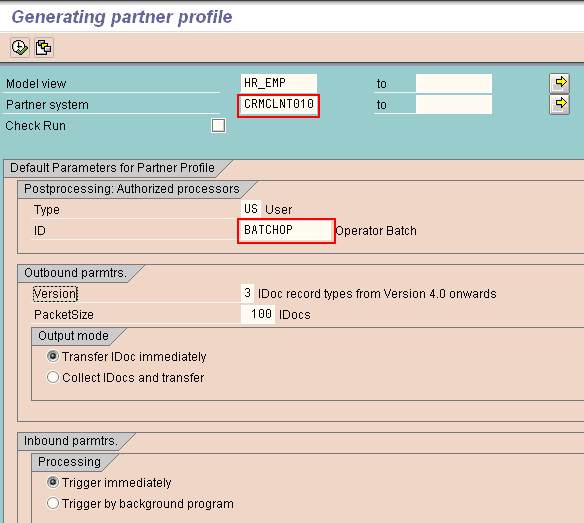Click the Partner system CRMCLNT010 field
This screenshot has height=523, width=584.
click(x=279, y=104)
